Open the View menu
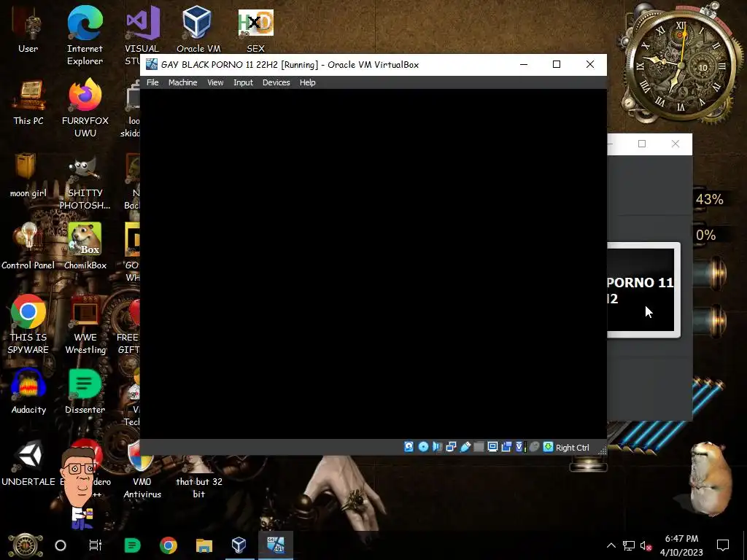 [x=215, y=82]
